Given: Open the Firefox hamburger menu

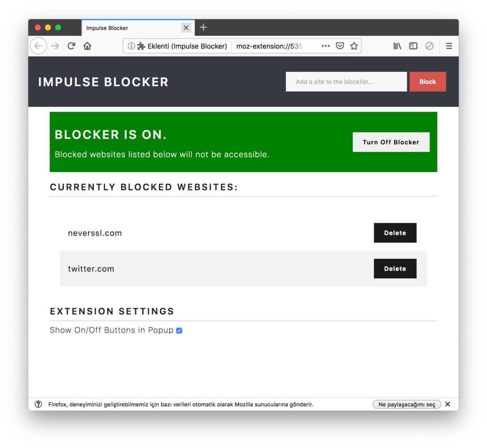Looking at the screenshot, I should point(449,46).
